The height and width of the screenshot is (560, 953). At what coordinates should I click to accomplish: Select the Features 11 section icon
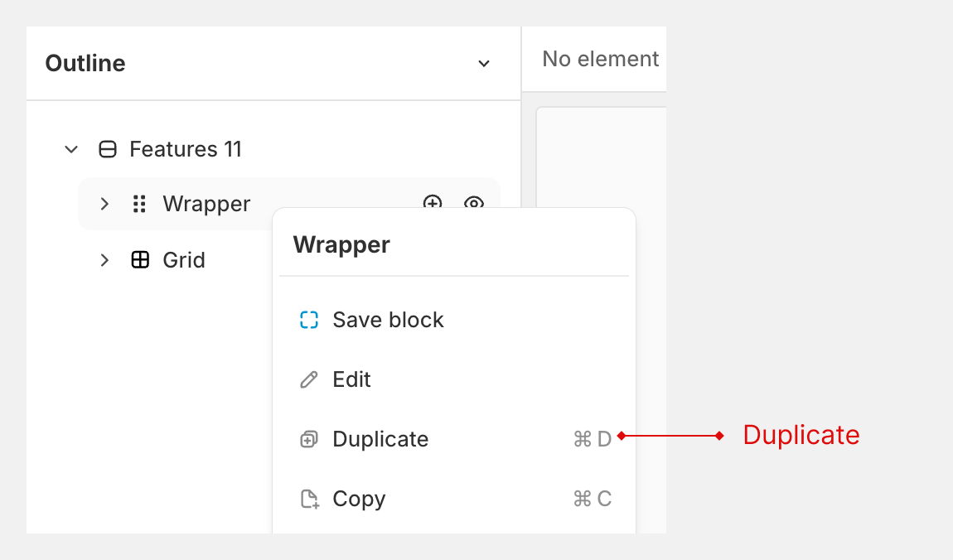pyautogui.click(x=107, y=149)
